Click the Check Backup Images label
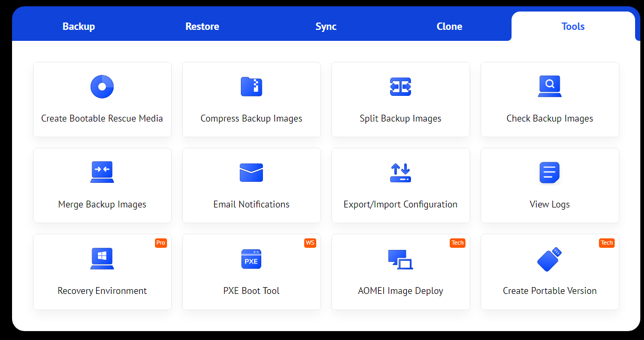This screenshot has width=644, height=340. [x=550, y=118]
